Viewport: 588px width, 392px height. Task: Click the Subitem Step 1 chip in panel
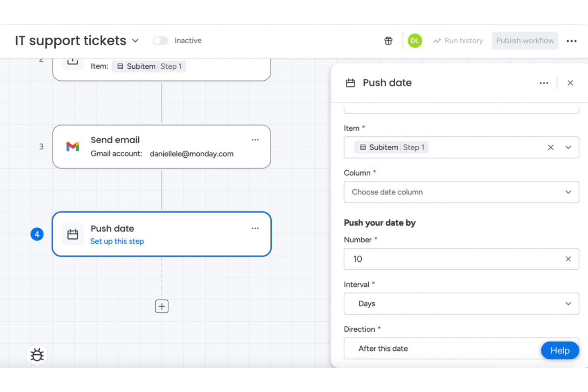391,147
